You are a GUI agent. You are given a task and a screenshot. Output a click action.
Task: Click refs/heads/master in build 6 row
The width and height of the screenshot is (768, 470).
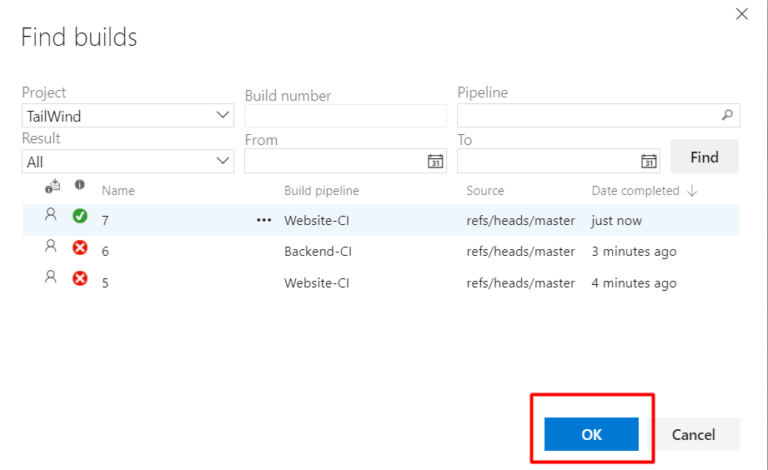521,251
